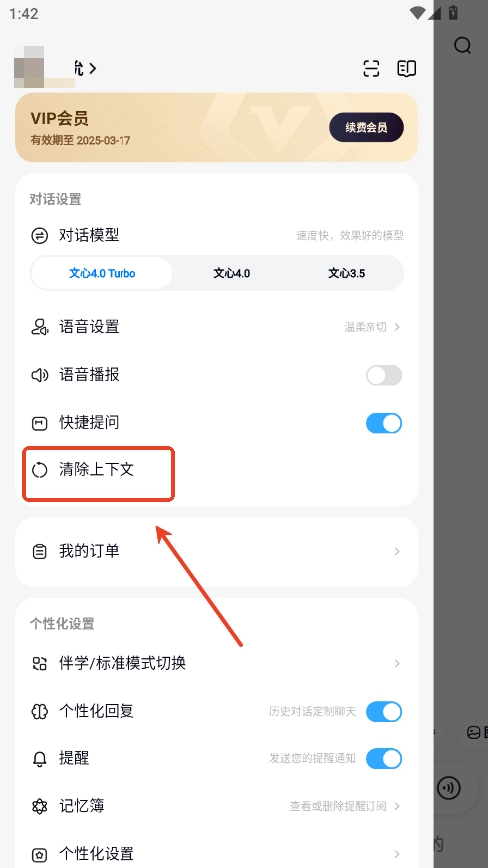The image size is (488, 868).
Task: Tap the 语音设置 voice icon
Action: click(39, 327)
